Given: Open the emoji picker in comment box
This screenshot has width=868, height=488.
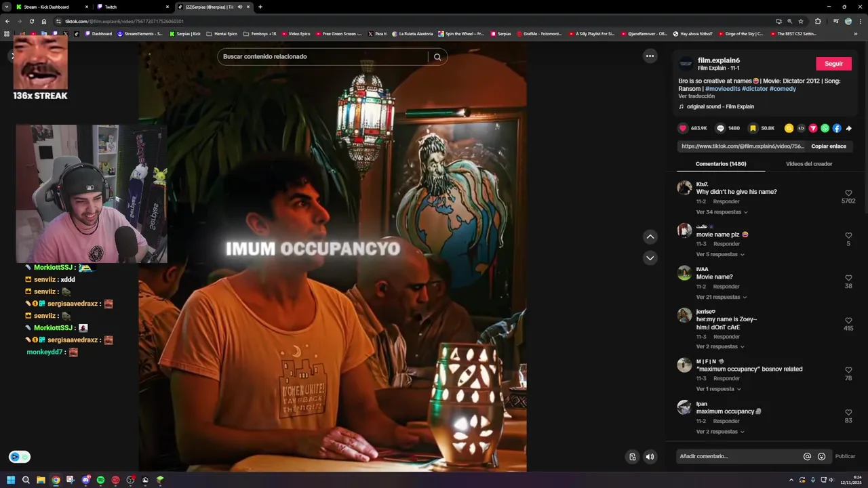Looking at the screenshot, I should point(821,456).
